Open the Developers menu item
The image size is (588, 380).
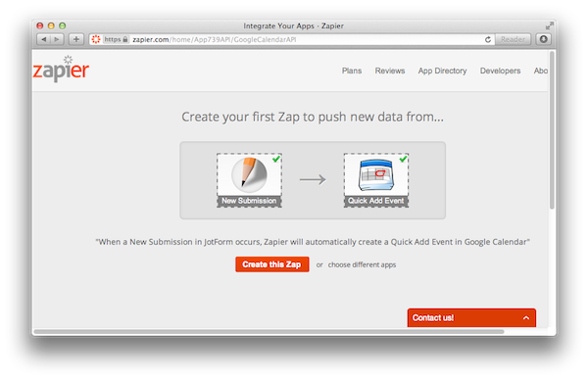point(500,71)
